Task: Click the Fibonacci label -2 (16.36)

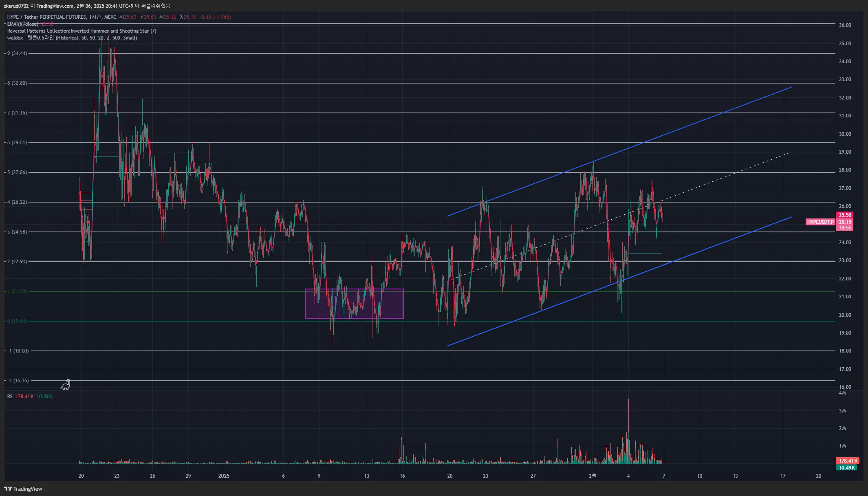Action: coord(18,381)
